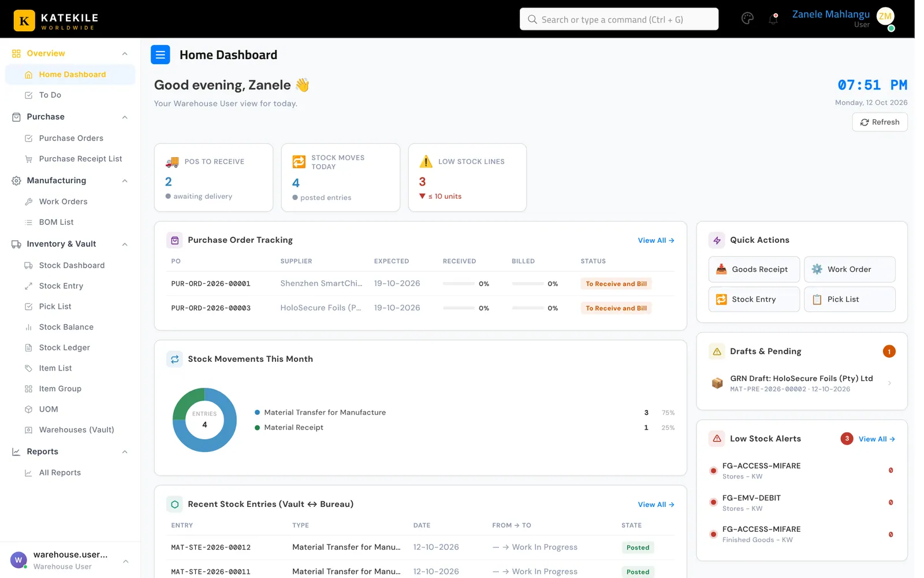Click View All in Purchase Order Tracking
This screenshot has height=578, width=924.
pyautogui.click(x=656, y=240)
